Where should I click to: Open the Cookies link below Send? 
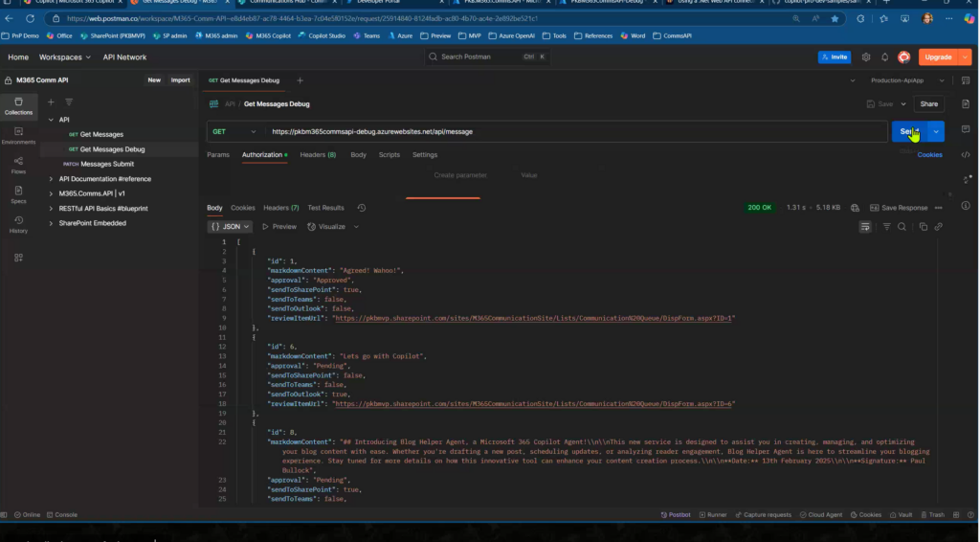pyautogui.click(x=929, y=155)
